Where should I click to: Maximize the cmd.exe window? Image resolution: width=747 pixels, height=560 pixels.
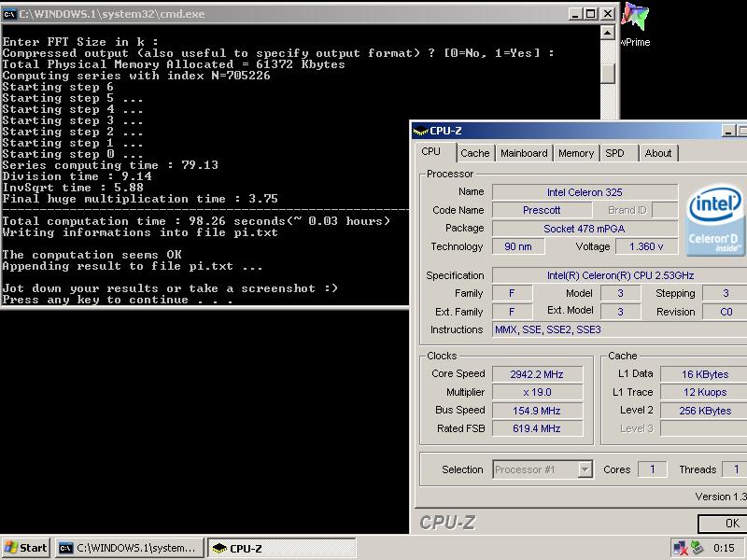pyautogui.click(x=591, y=14)
